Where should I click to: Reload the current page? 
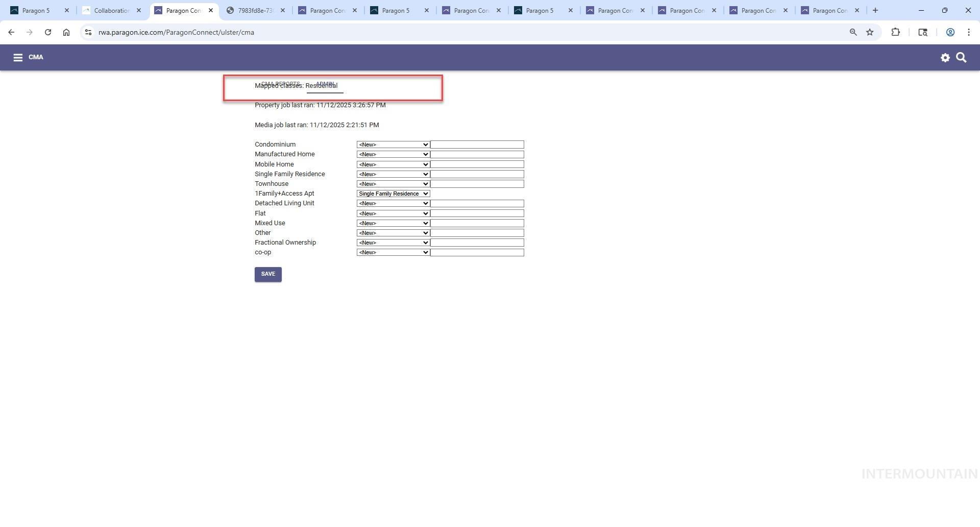[47, 32]
